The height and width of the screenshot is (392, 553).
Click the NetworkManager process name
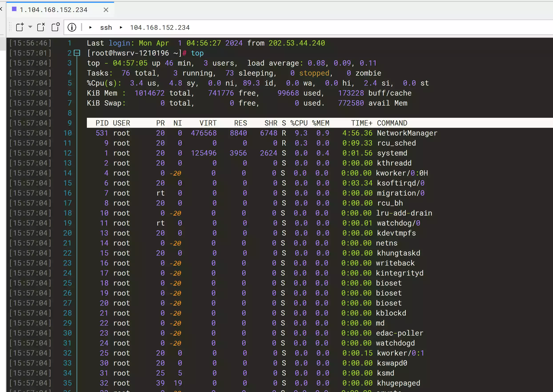[407, 133]
